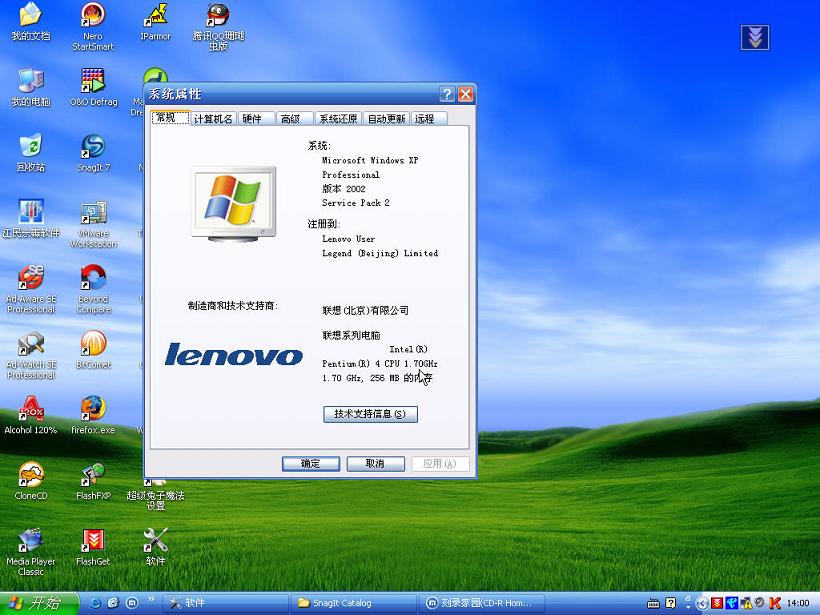The image size is (820, 615).
Task: Open the 硬件 tab
Action: [256, 119]
